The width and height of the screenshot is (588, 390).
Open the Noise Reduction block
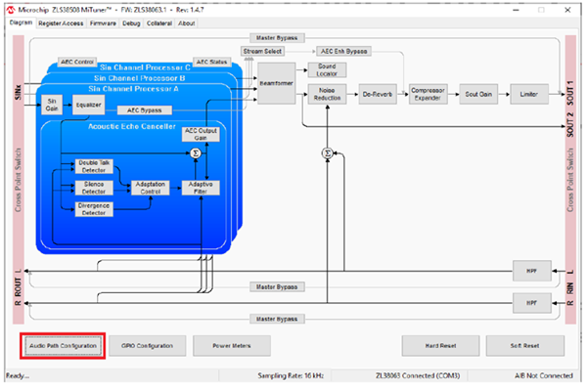point(327,94)
